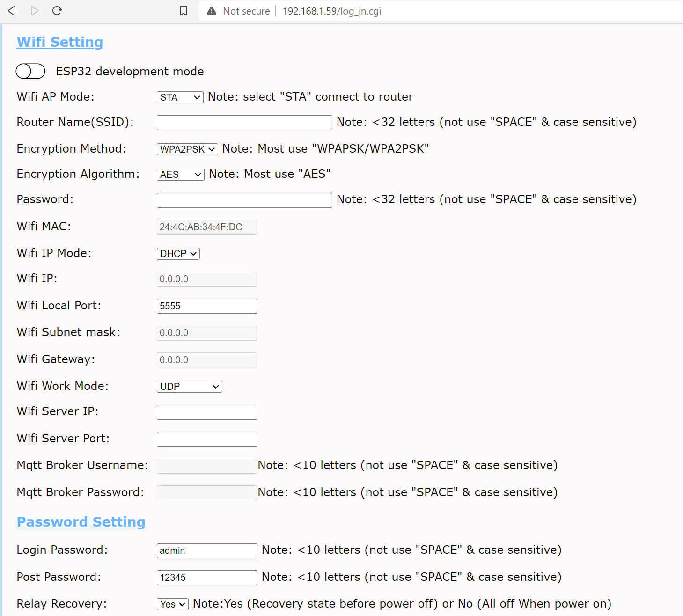Screen dimensions: 683x616
Task: Click the Wifi Server IP field
Action: [206, 412]
